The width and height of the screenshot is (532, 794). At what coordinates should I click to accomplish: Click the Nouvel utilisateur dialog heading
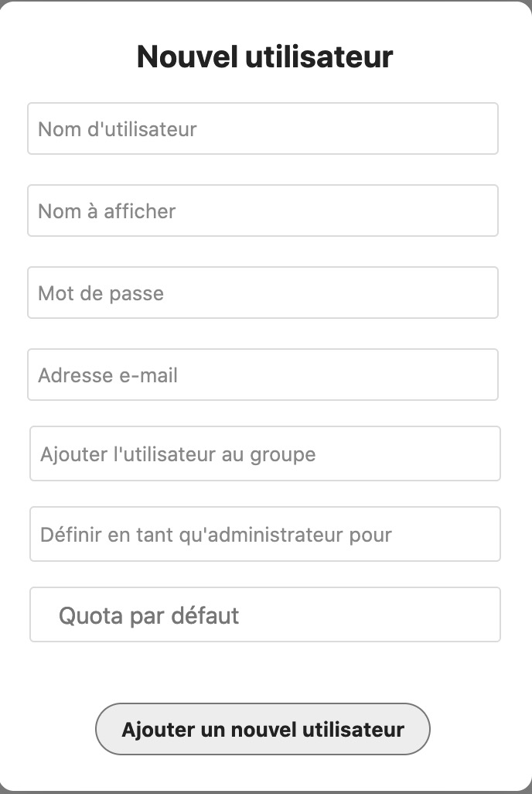point(265,57)
